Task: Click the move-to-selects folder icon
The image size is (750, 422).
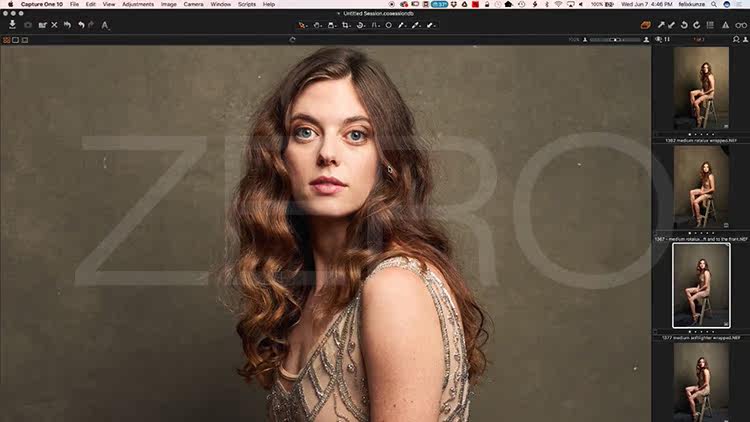Action: [x=42, y=25]
